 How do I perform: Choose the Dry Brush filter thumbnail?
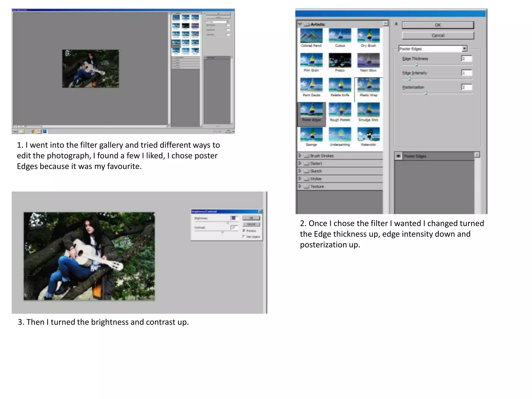[368, 36]
